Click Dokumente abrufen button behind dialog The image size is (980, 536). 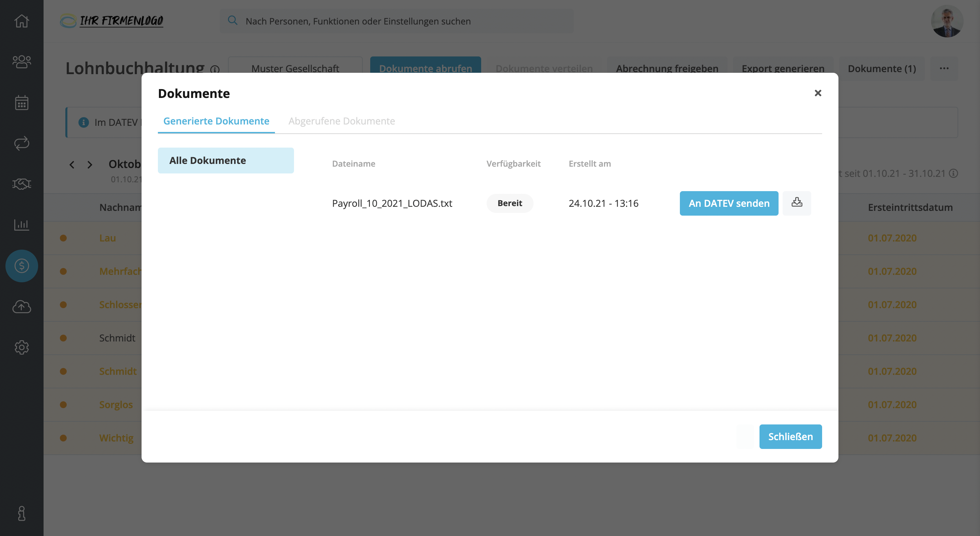point(425,65)
